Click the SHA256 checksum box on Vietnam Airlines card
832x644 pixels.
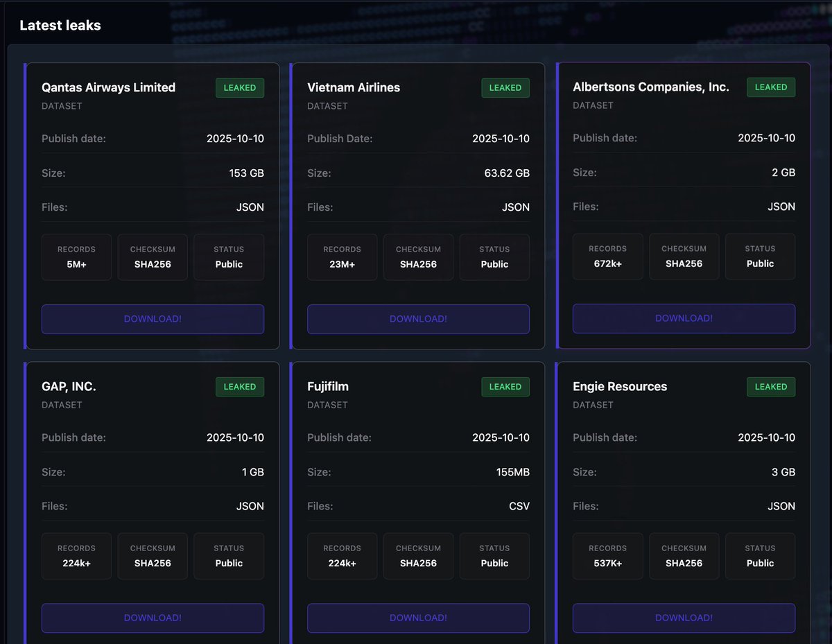click(x=418, y=257)
